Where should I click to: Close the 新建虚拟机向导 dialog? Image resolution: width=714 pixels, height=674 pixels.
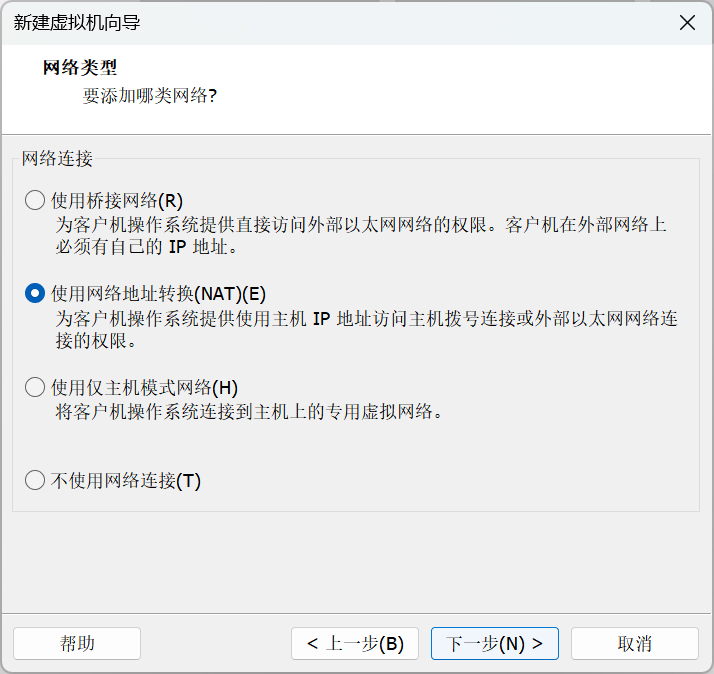coord(687,22)
